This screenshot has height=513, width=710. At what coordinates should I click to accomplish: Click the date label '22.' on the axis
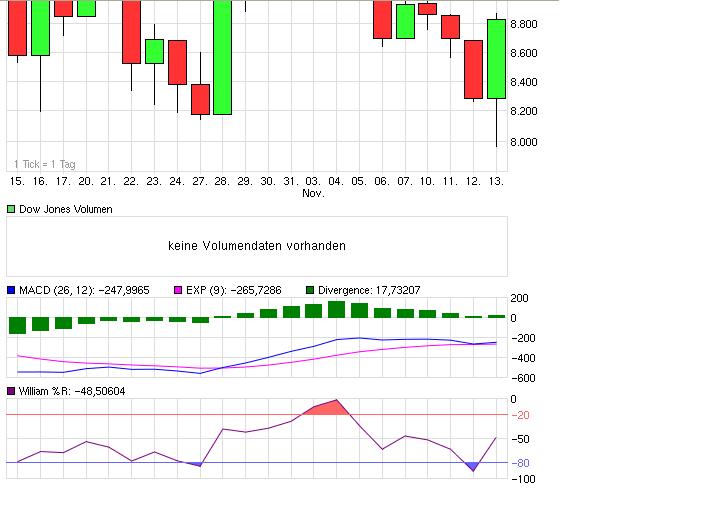click(x=131, y=182)
